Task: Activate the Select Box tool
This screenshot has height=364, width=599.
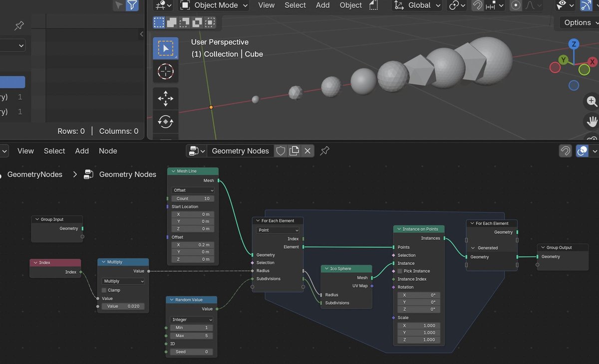Action: pyautogui.click(x=165, y=48)
